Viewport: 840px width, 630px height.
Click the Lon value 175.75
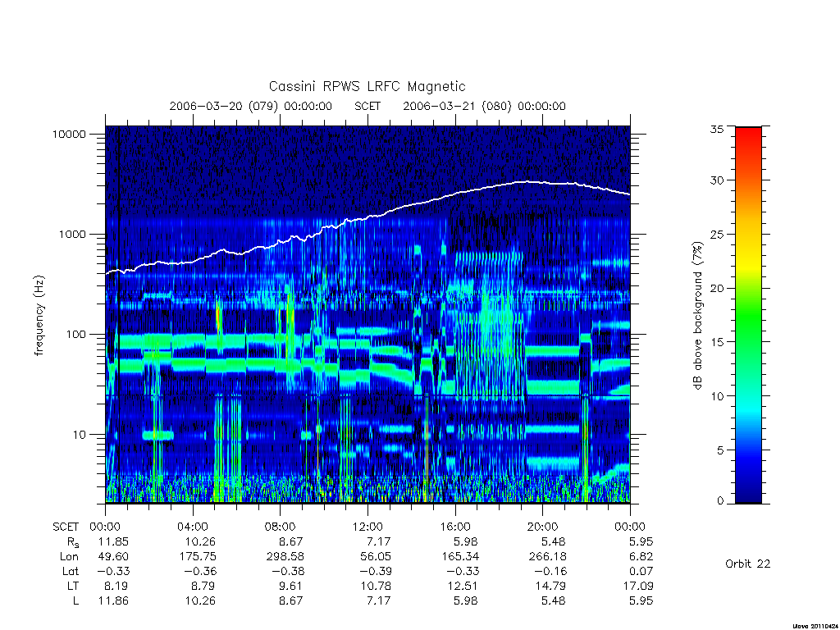pyautogui.click(x=197, y=557)
